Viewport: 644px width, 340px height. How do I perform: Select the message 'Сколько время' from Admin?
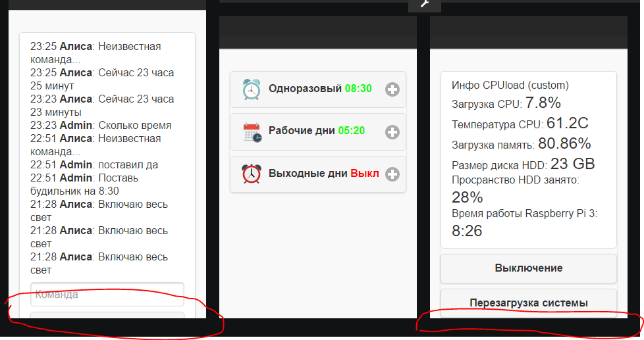(x=135, y=125)
